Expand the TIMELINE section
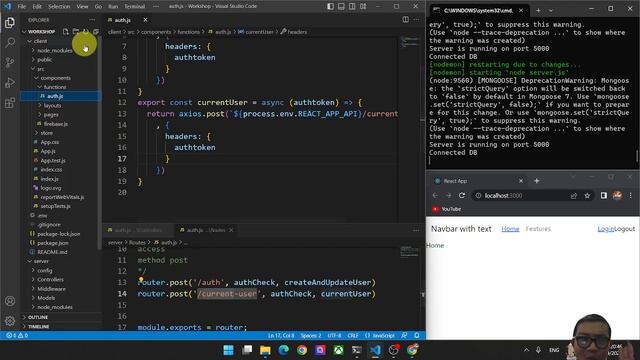 pos(60,327)
